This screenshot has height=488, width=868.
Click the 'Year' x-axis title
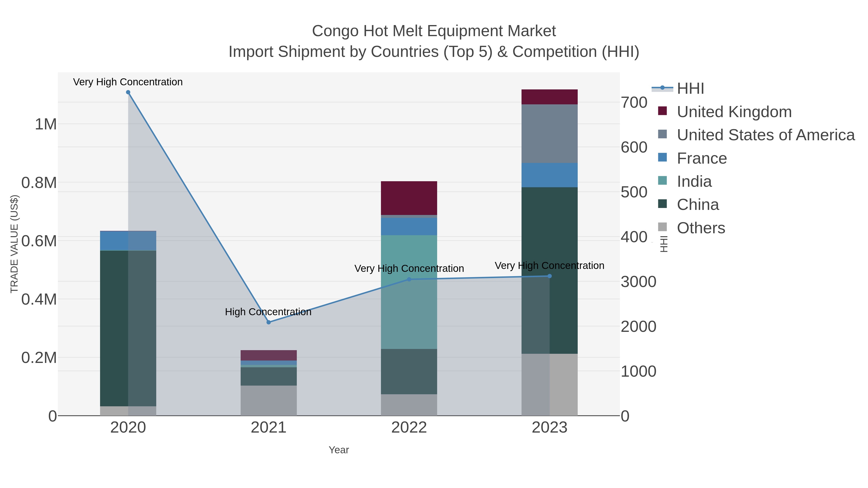click(339, 450)
